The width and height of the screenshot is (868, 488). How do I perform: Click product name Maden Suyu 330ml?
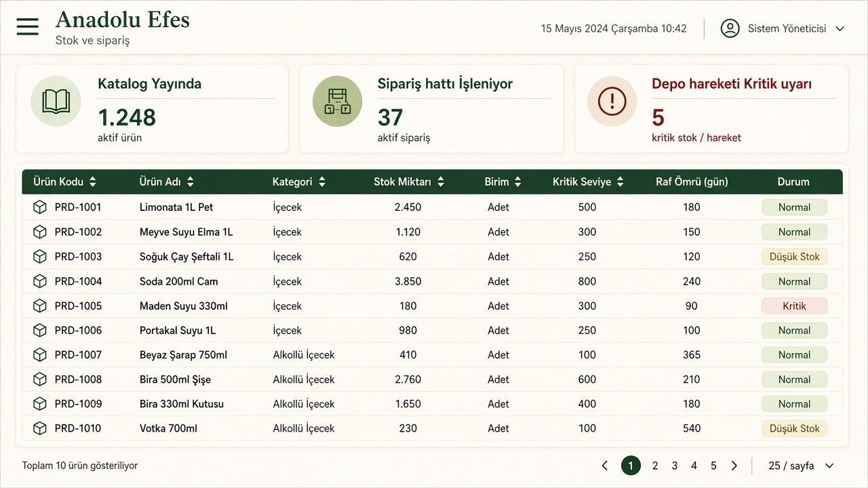184,306
